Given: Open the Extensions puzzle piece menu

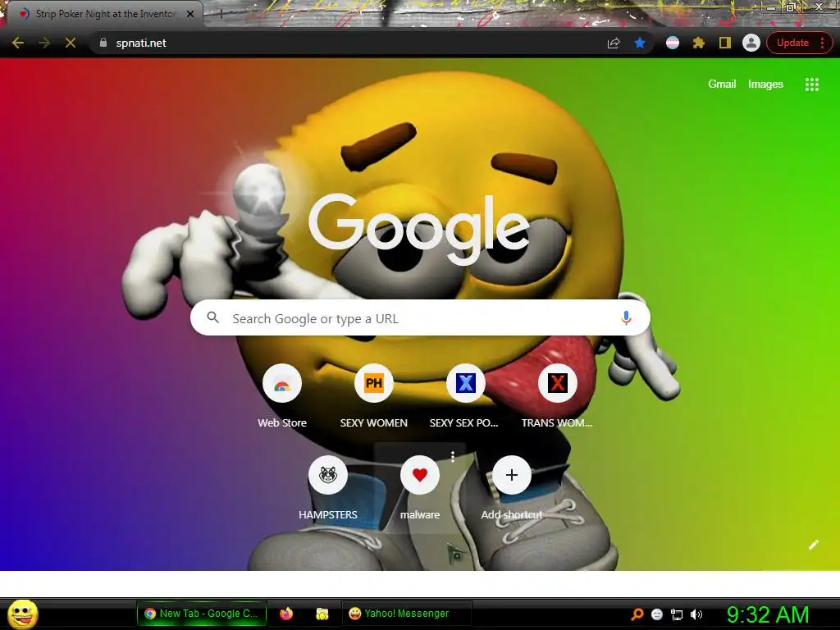Looking at the screenshot, I should point(699,43).
